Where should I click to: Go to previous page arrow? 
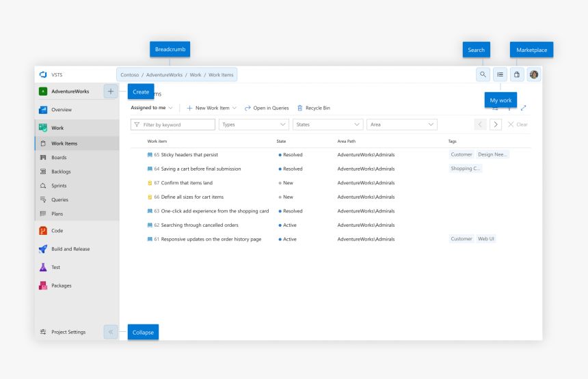click(x=481, y=125)
